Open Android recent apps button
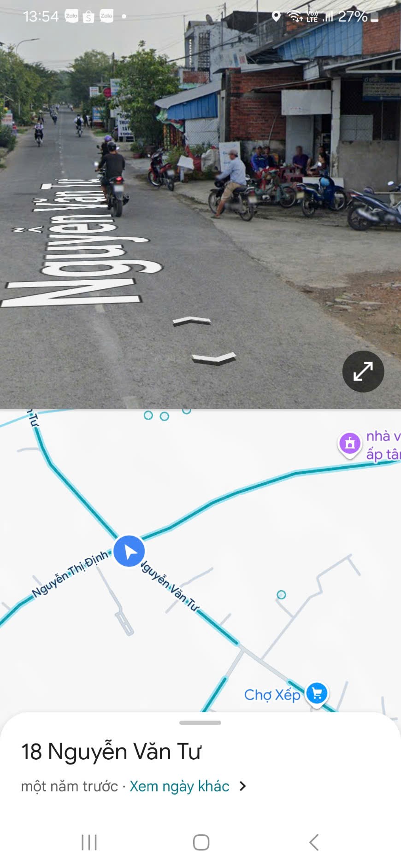The image size is (401, 868). pos(89,842)
